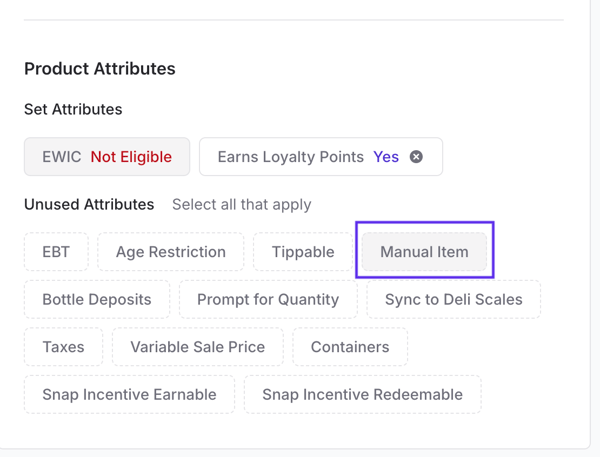The image size is (600, 457).
Task: Add the Age Restriction attribute
Action: click(x=171, y=252)
